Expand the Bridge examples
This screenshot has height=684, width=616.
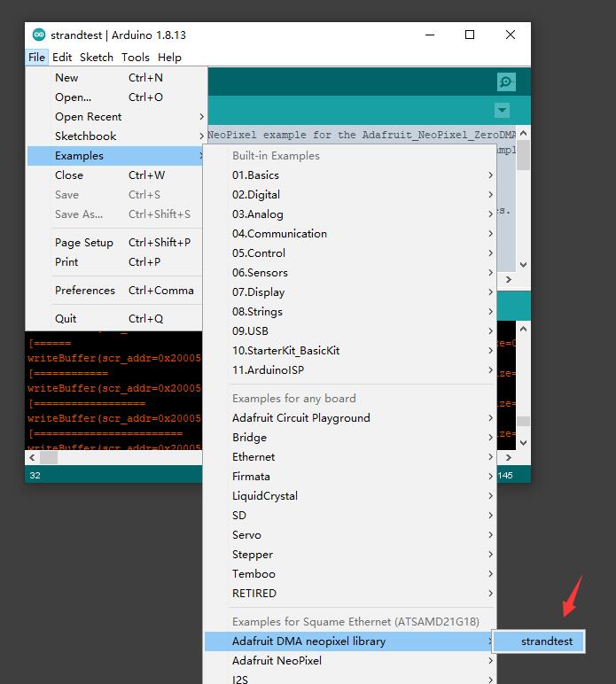click(x=350, y=438)
